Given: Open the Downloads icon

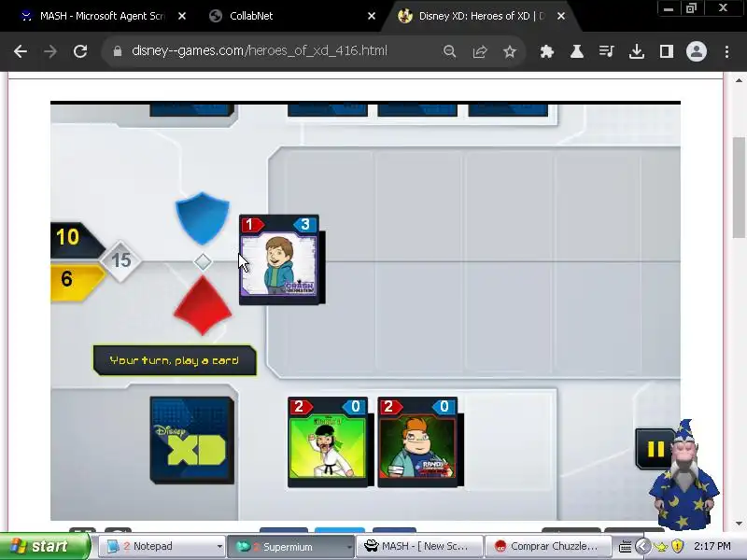Looking at the screenshot, I should tap(637, 51).
